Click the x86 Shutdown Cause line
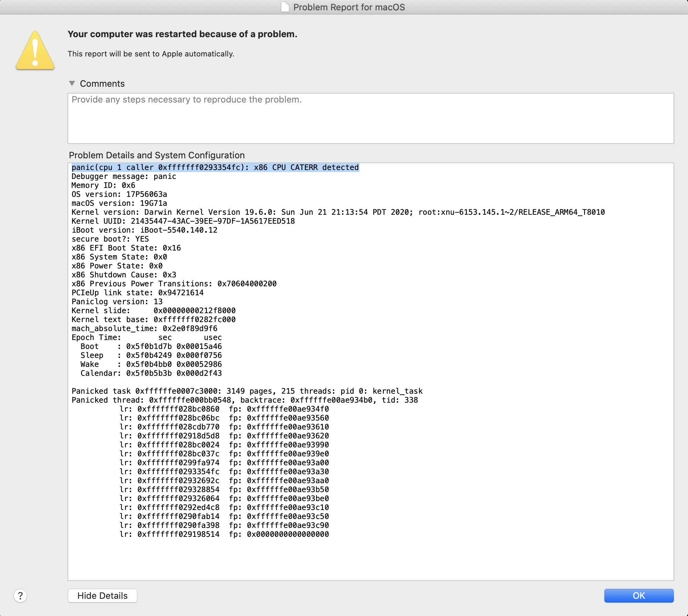This screenshot has height=616, width=688. click(x=124, y=275)
